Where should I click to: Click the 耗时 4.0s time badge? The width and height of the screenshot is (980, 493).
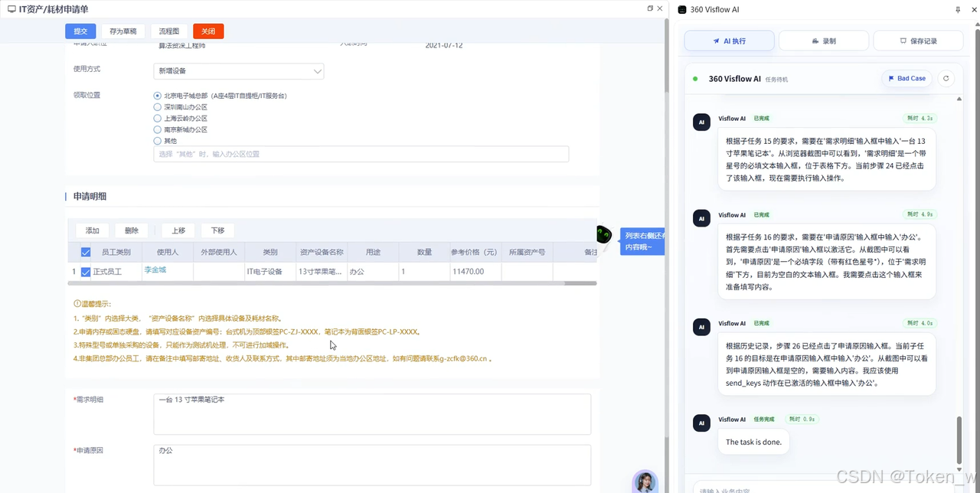click(920, 323)
